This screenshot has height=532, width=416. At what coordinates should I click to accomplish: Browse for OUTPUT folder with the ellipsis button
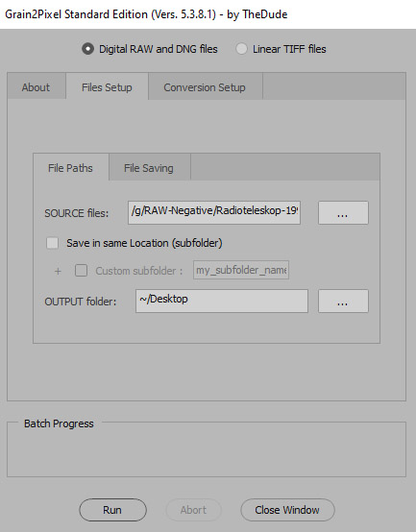(x=343, y=301)
